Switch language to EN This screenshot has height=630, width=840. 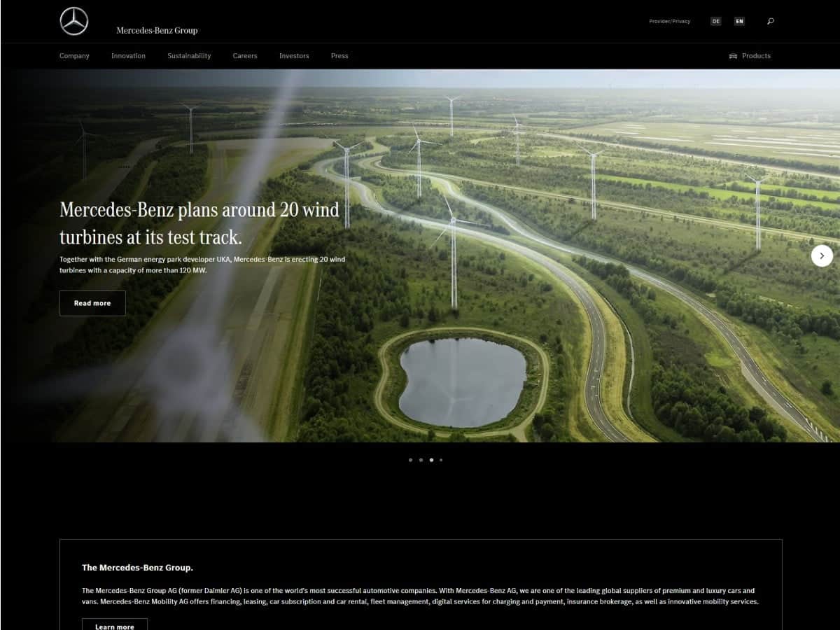tap(739, 21)
